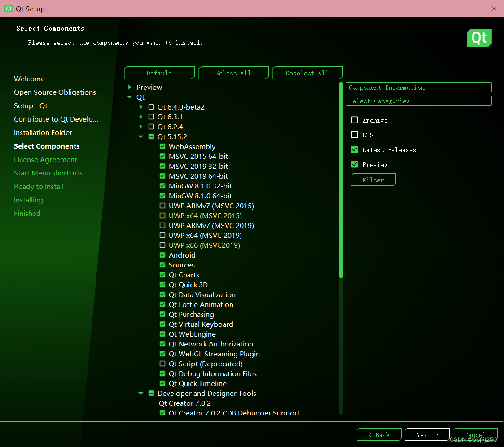504x447 pixels.
Task: Open the Select Categories tab
Action: (419, 101)
